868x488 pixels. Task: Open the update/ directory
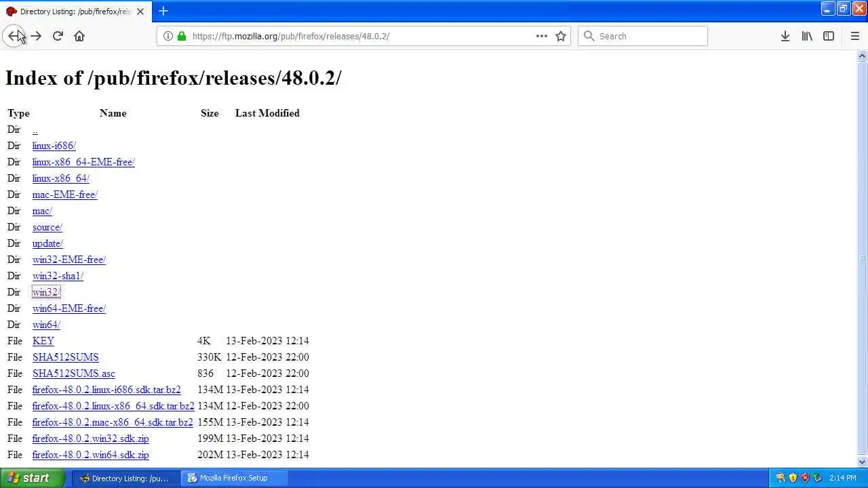pos(47,243)
